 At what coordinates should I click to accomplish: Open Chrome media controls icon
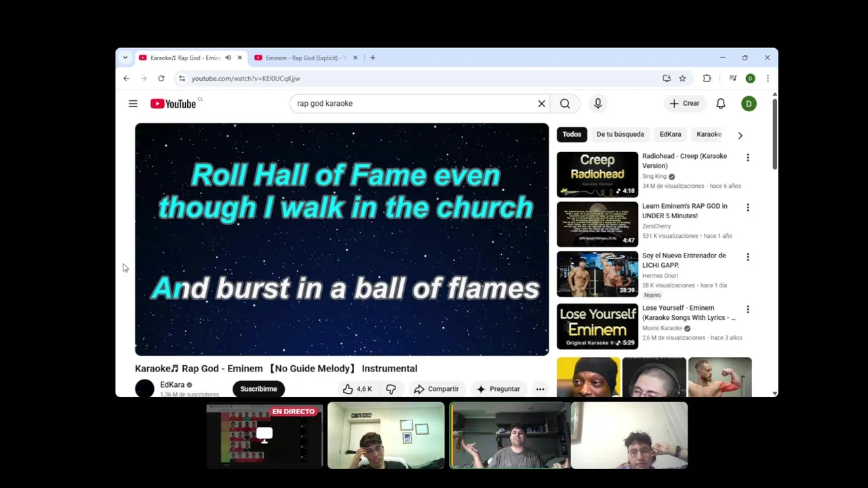pos(733,79)
